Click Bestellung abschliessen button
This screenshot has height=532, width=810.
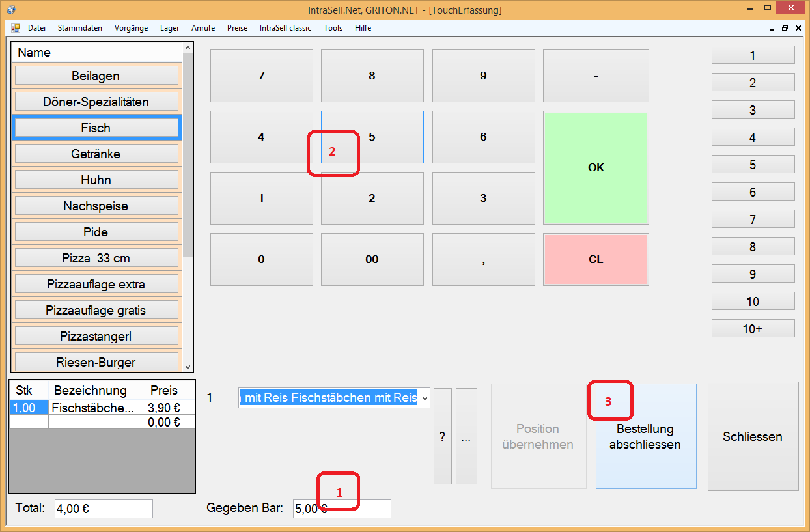pos(645,436)
